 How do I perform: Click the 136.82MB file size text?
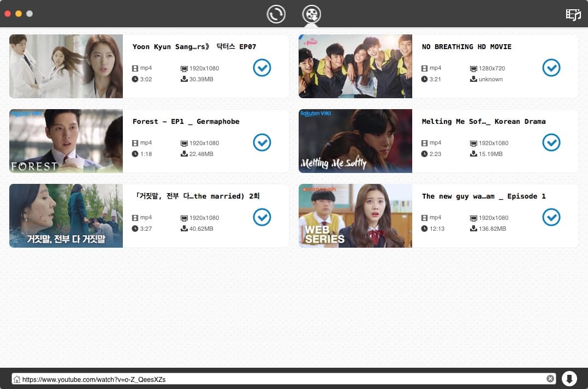tap(492, 229)
